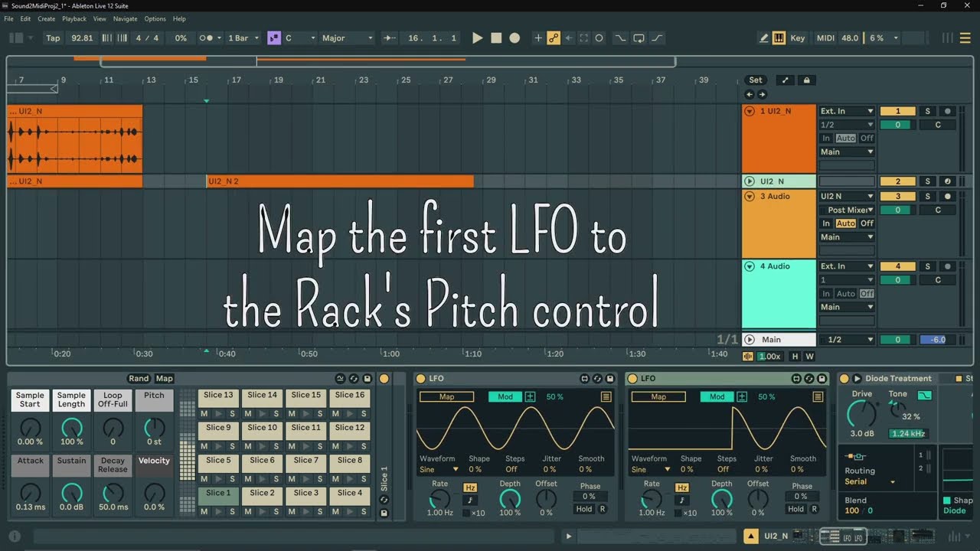Solo track 1 UI2_N
The width and height of the screenshot is (980, 551).
coord(927,111)
